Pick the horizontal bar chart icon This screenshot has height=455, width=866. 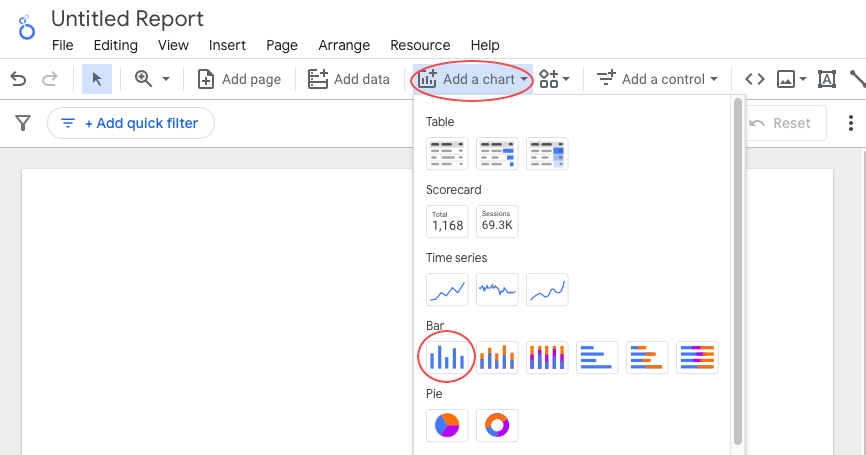click(x=597, y=357)
